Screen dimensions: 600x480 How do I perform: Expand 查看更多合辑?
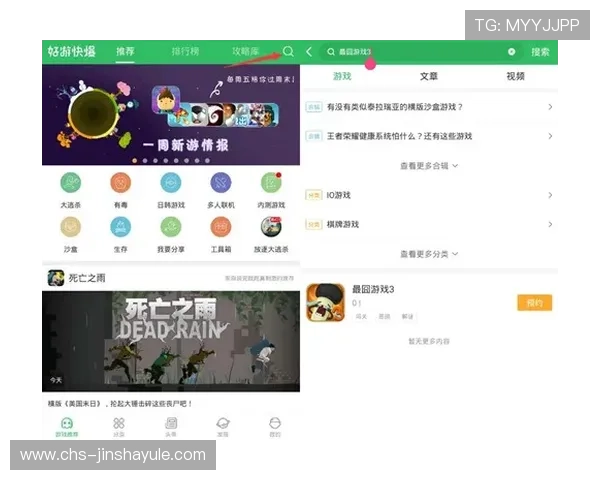pyautogui.click(x=429, y=166)
